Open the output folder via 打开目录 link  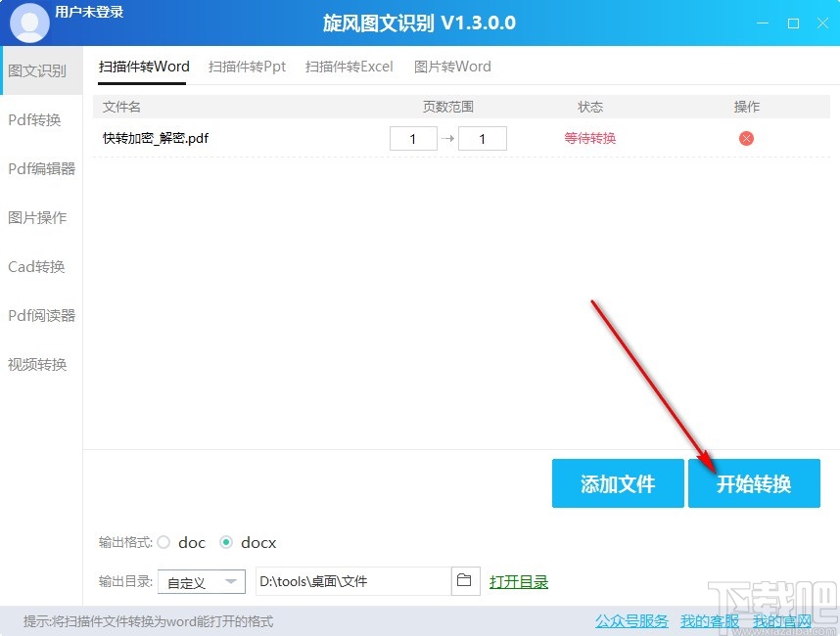point(519,580)
